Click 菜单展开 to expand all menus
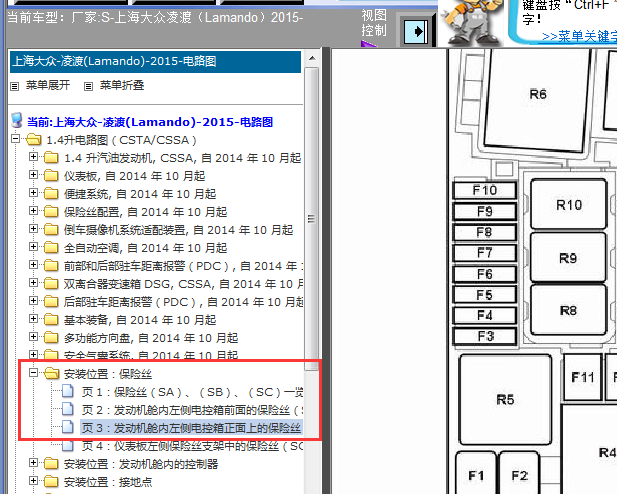This screenshot has height=494, width=617. (x=48, y=85)
